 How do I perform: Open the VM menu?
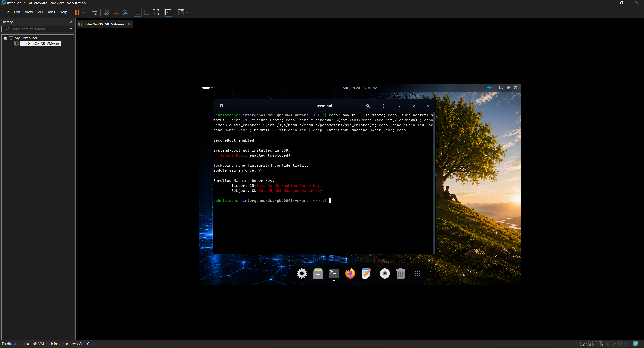point(40,12)
